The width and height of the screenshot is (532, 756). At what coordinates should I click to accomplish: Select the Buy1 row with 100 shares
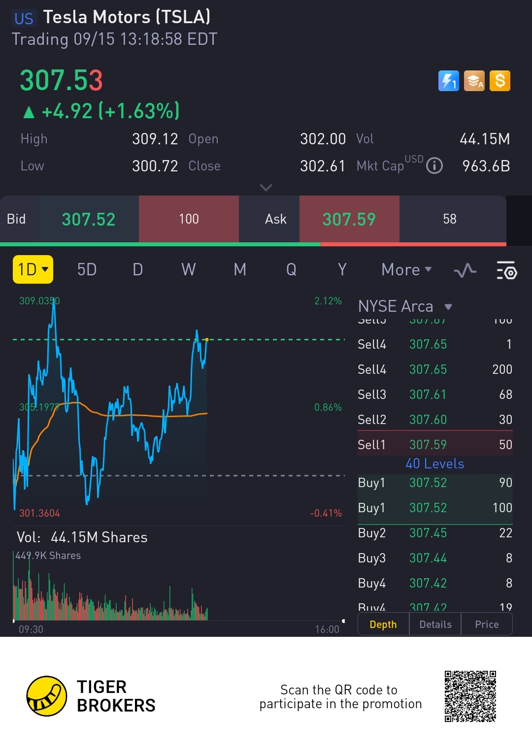[x=435, y=507]
